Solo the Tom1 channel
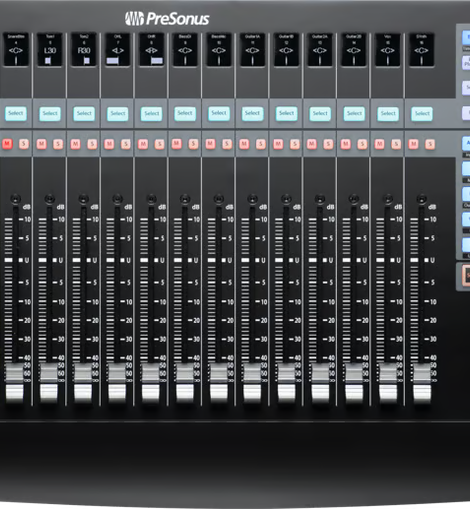470x509 pixels. click(58, 144)
